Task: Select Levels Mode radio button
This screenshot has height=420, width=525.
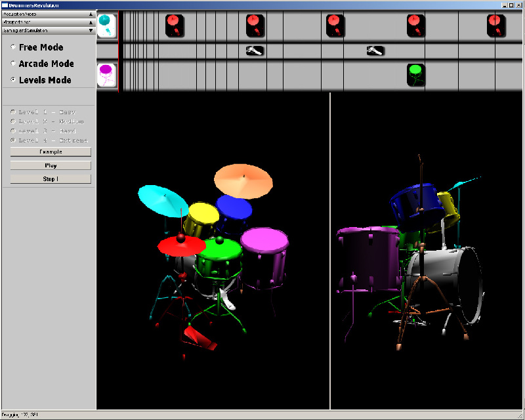Action: tap(14, 80)
